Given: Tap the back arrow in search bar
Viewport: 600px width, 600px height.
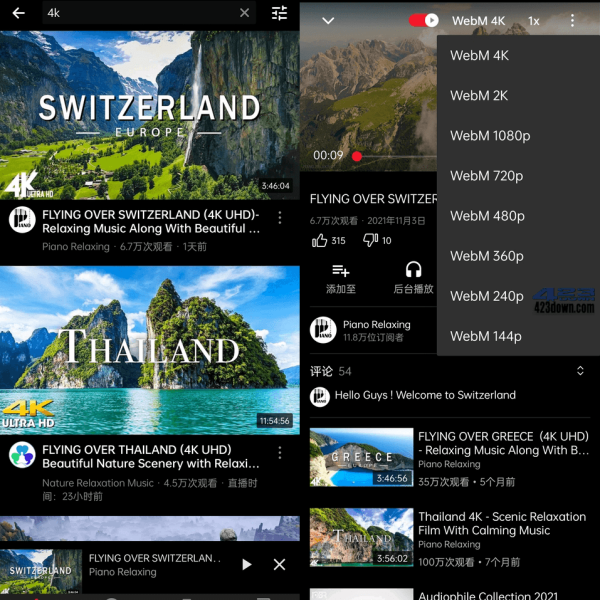Looking at the screenshot, I should click(18, 13).
